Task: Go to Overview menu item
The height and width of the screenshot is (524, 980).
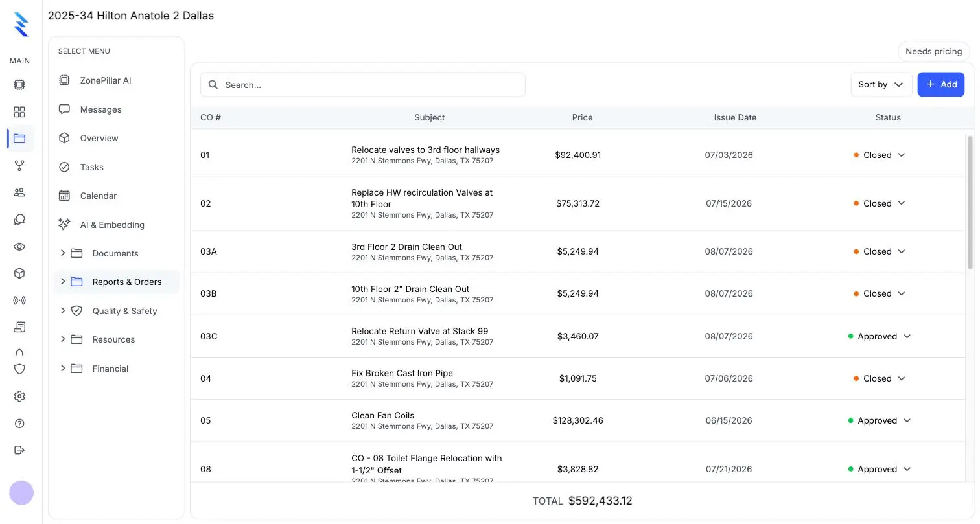Action: tap(117, 138)
